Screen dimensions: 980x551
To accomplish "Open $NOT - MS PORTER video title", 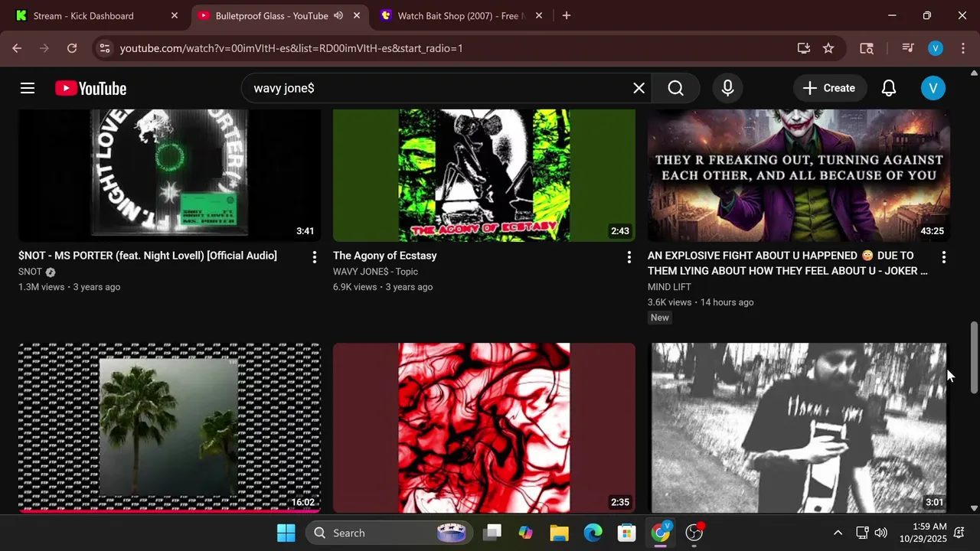I will 148,256.
